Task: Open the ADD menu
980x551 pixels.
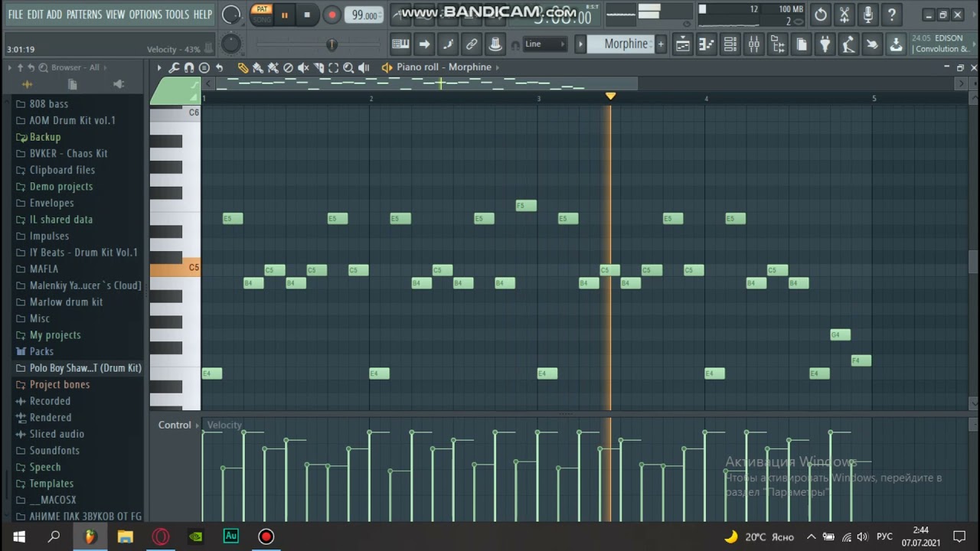Action: [54, 15]
